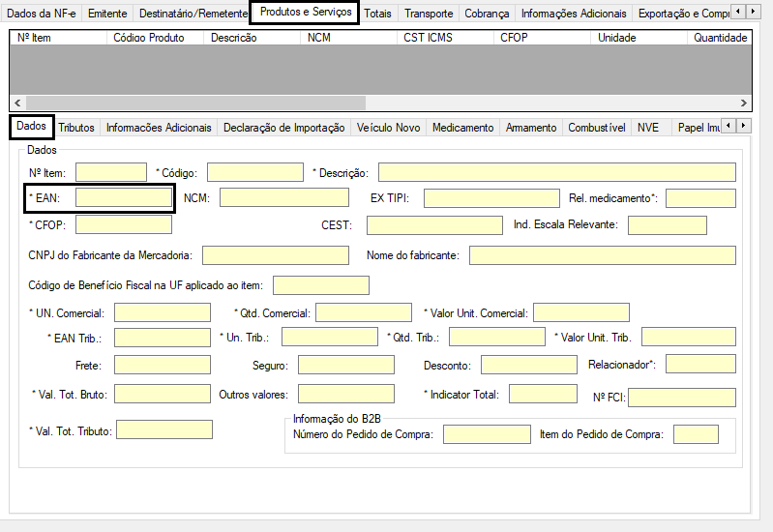
Task: Click the NCM input field
Action: tap(284, 197)
